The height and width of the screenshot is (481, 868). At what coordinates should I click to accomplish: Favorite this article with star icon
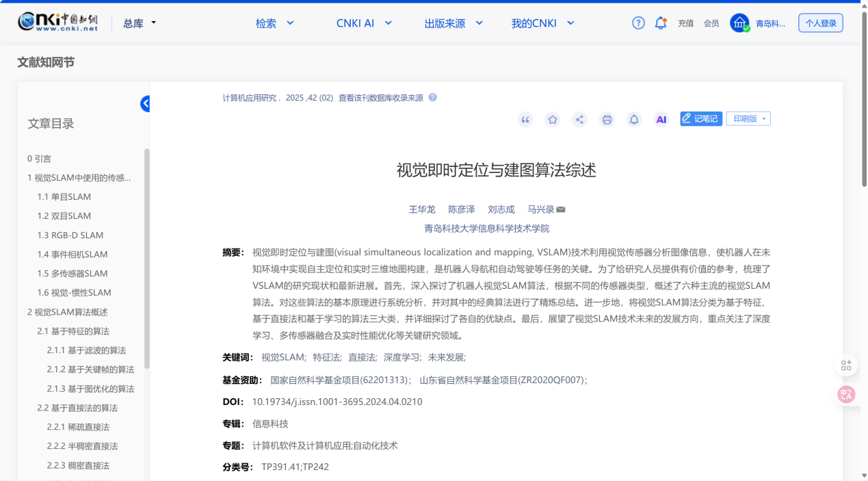click(552, 120)
